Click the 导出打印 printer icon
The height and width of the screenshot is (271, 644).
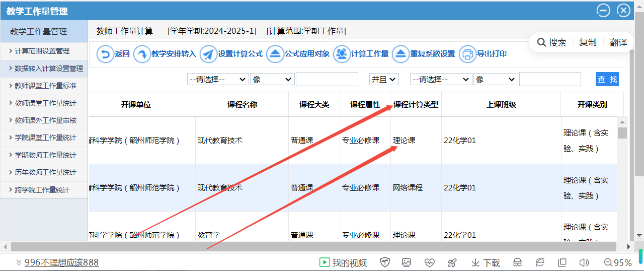(467, 54)
